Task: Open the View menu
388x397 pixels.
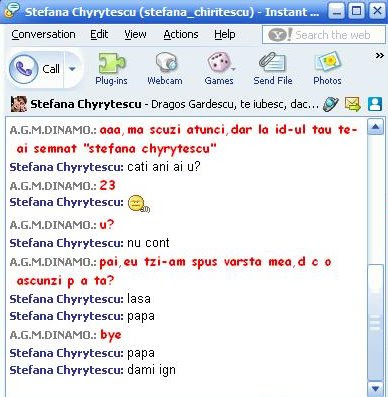Action: coord(135,34)
